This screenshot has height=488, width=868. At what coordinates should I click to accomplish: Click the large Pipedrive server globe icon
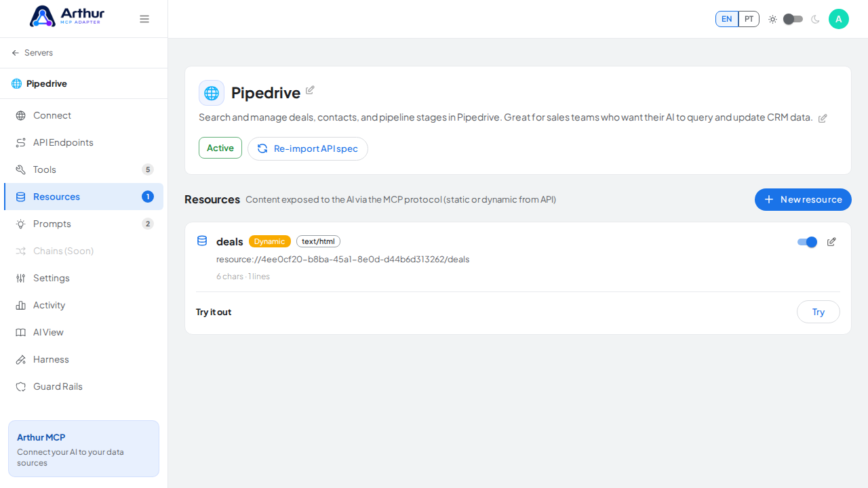(212, 93)
